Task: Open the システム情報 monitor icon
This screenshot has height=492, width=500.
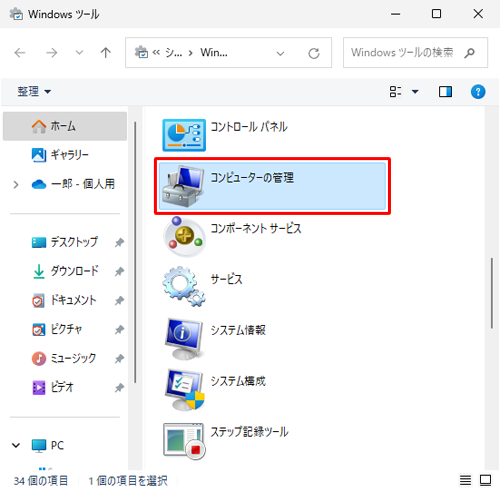Action: click(184, 338)
